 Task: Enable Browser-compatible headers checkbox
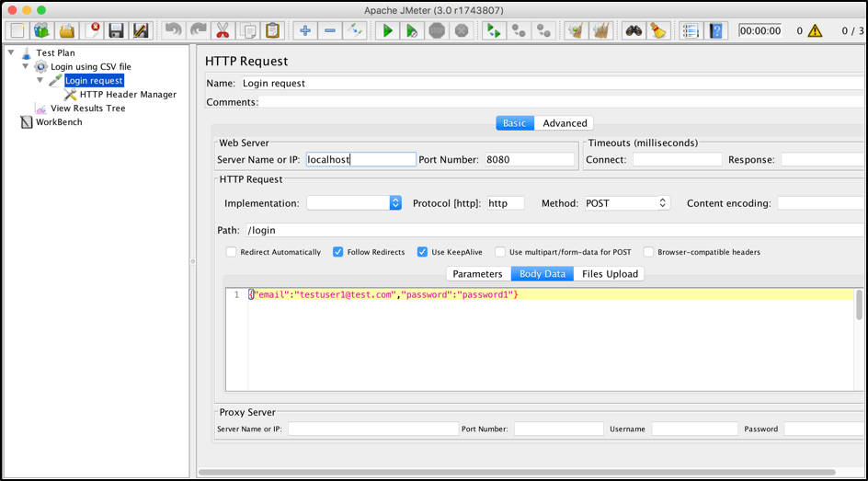point(648,252)
